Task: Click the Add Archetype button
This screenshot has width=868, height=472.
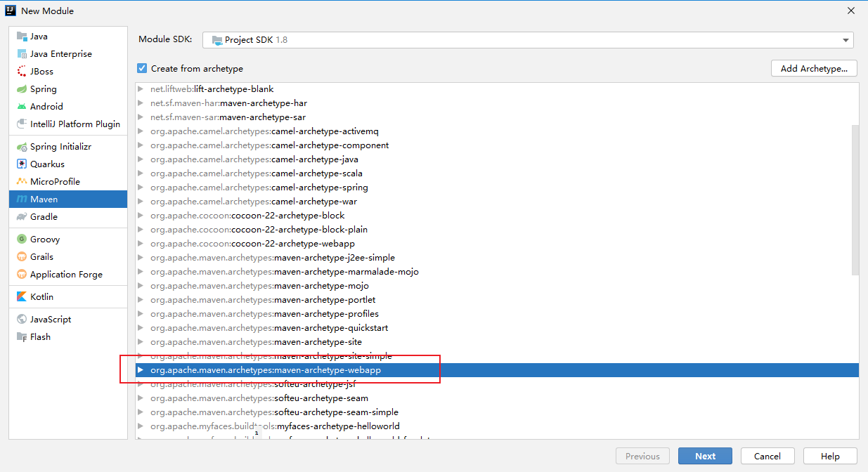Action: (814, 68)
